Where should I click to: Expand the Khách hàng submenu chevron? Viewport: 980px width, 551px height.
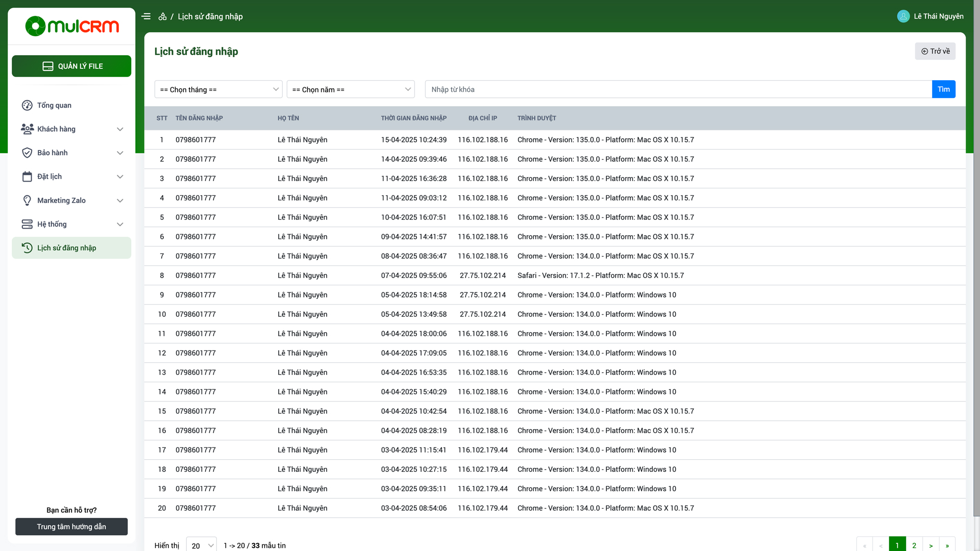(x=120, y=129)
